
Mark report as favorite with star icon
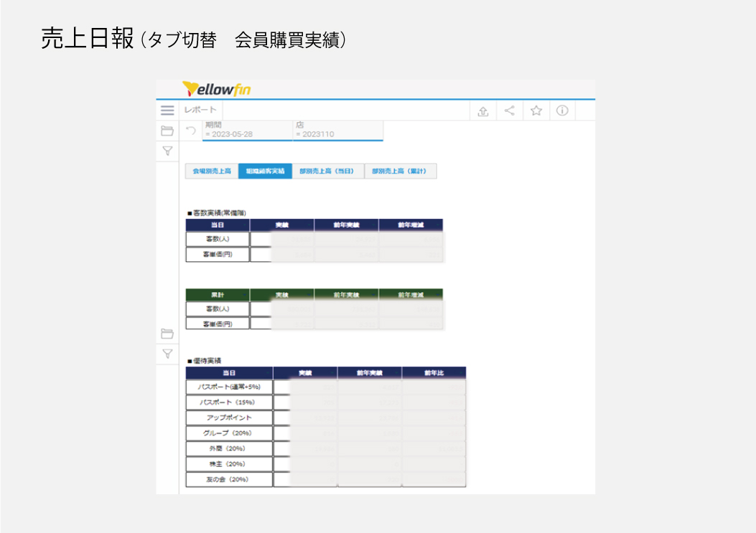(536, 111)
